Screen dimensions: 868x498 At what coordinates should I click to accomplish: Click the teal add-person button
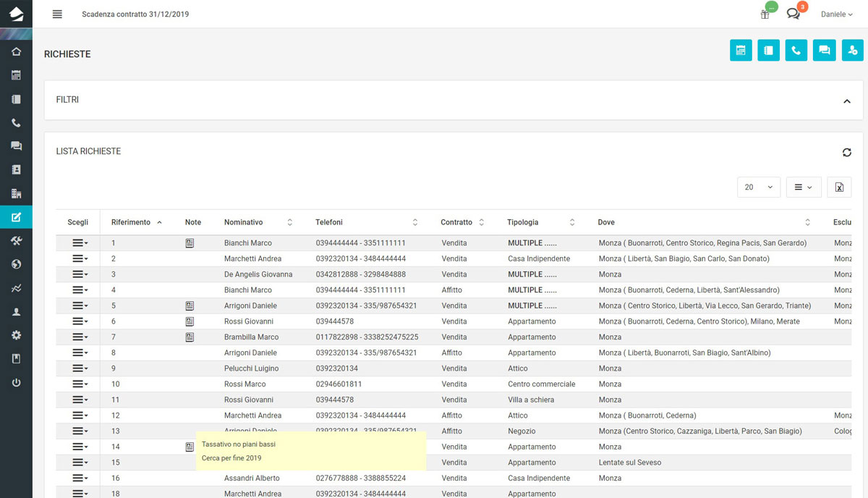click(x=852, y=51)
